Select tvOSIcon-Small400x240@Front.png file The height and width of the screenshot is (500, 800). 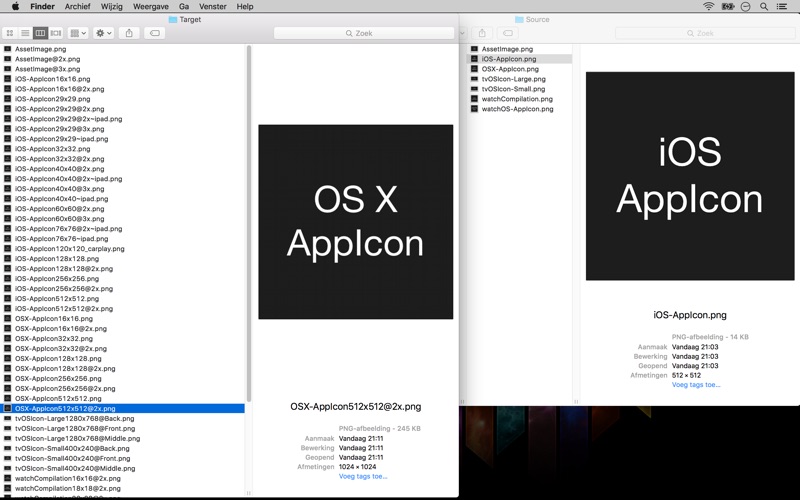point(123,459)
